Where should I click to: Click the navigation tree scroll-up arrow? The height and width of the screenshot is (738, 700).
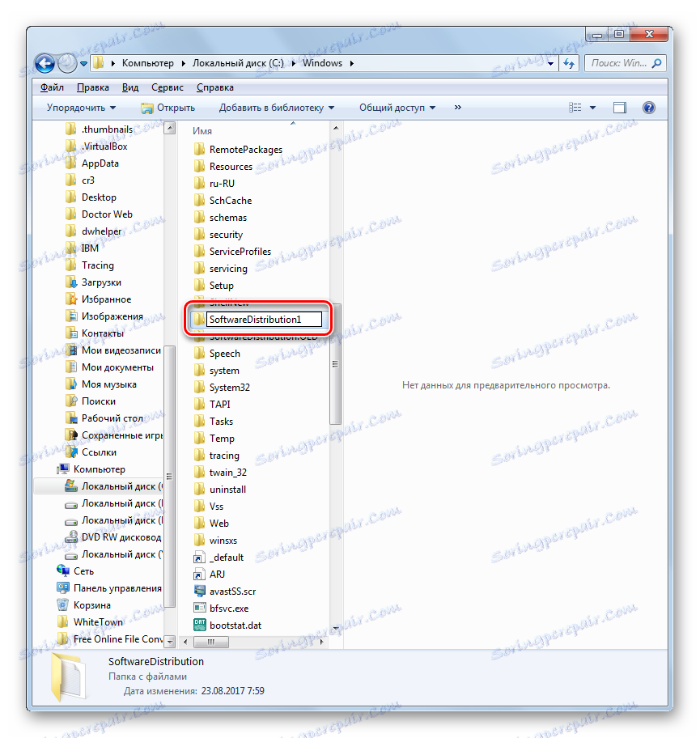click(x=170, y=128)
